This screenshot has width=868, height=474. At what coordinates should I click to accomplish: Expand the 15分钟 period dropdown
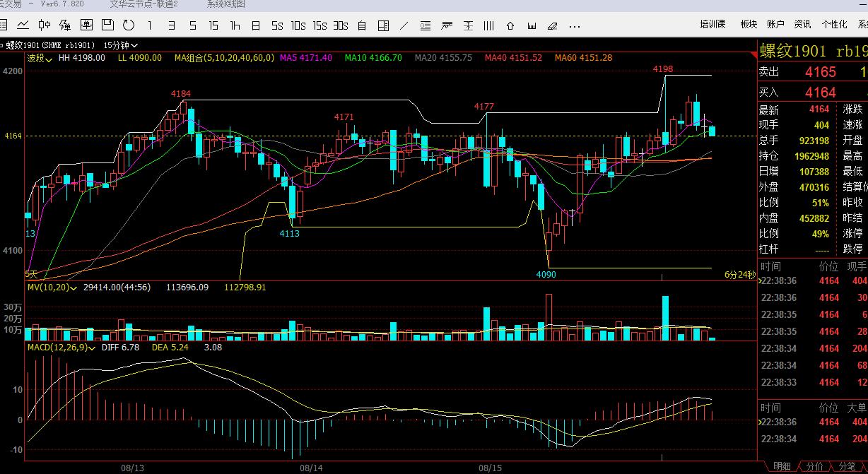[x=122, y=44]
